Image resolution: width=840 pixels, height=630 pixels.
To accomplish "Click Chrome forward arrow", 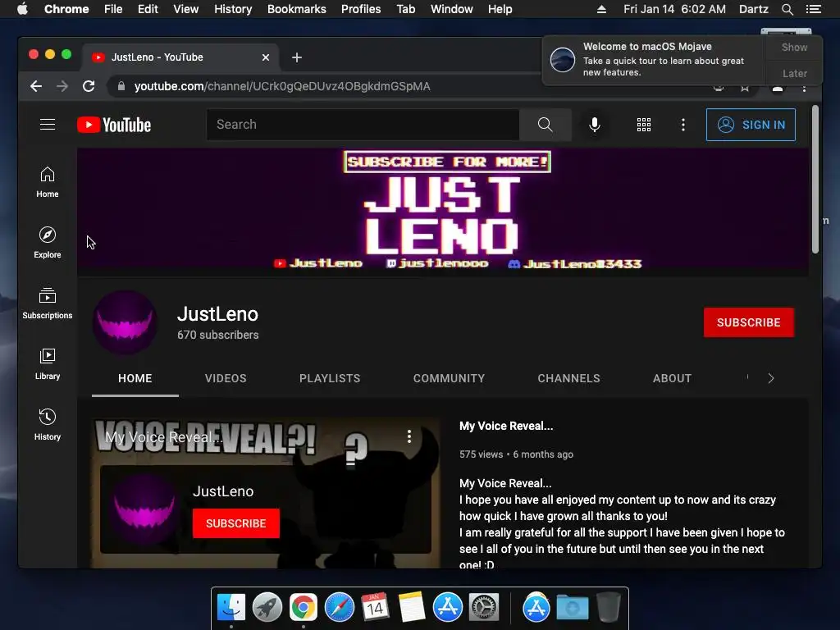I will (x=62, y=86).
